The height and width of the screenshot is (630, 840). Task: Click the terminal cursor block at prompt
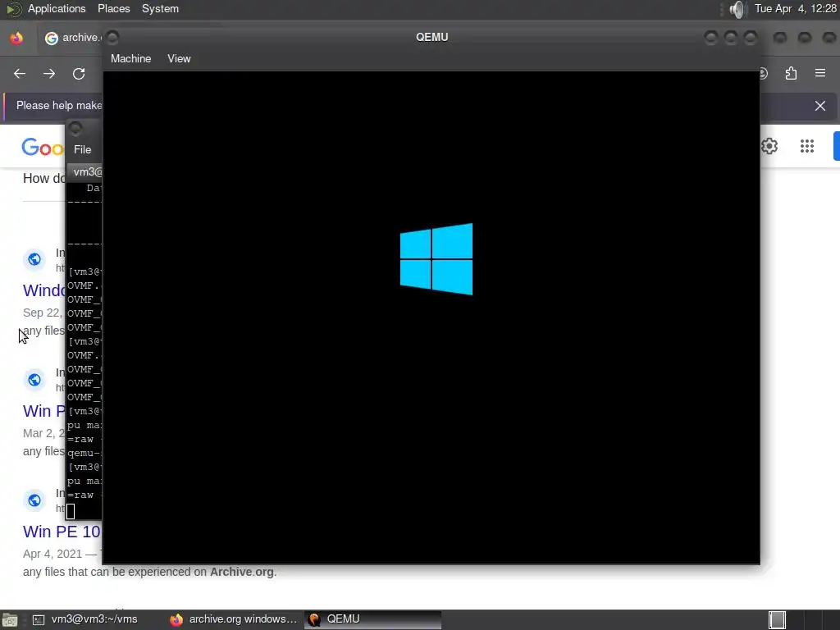(x=71, y=511)
